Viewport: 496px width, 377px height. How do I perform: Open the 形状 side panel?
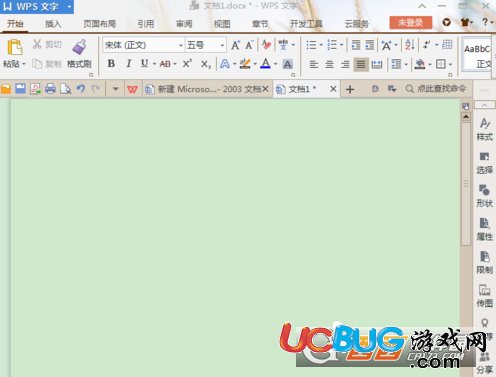484,196
